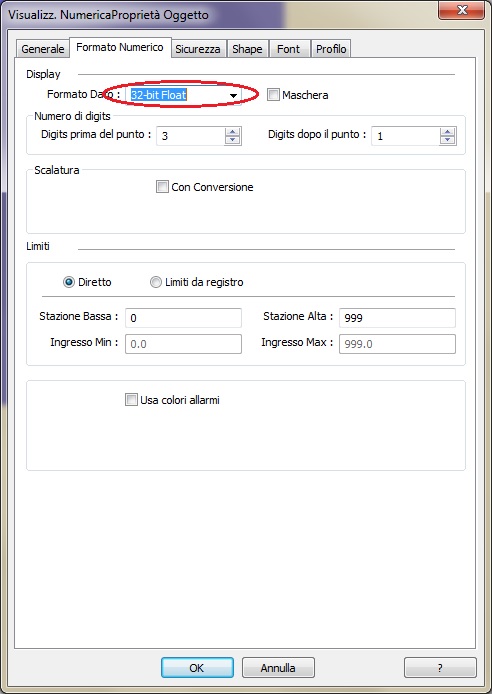This screenshot has width=492, height=694.
Task: Decrease Digits prima del punto value
Action: 233,140
